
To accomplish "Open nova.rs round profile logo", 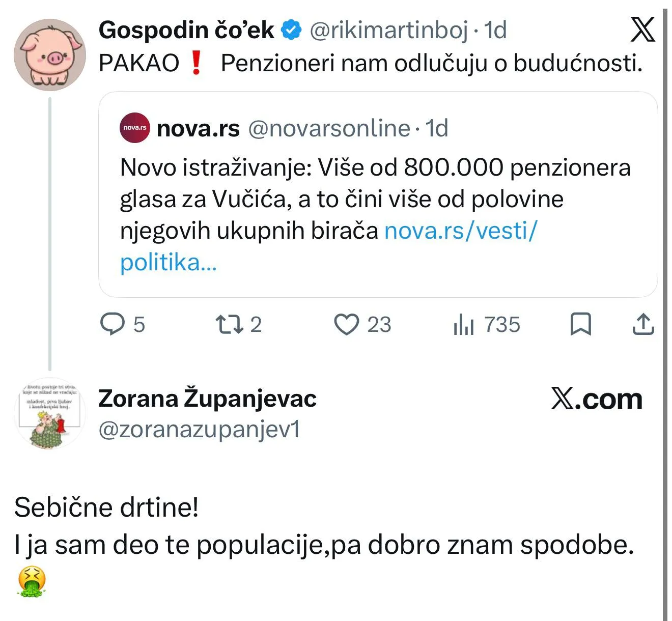I will click(135, 128).
